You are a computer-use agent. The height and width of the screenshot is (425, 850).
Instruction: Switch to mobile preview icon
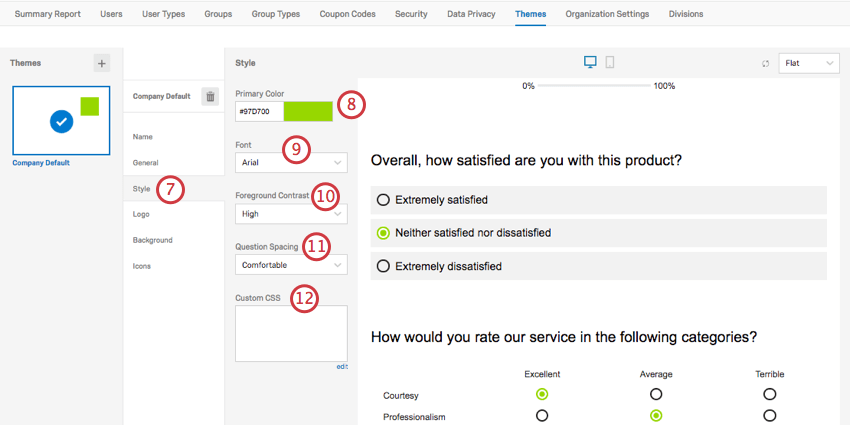click(x=610, y=63)
